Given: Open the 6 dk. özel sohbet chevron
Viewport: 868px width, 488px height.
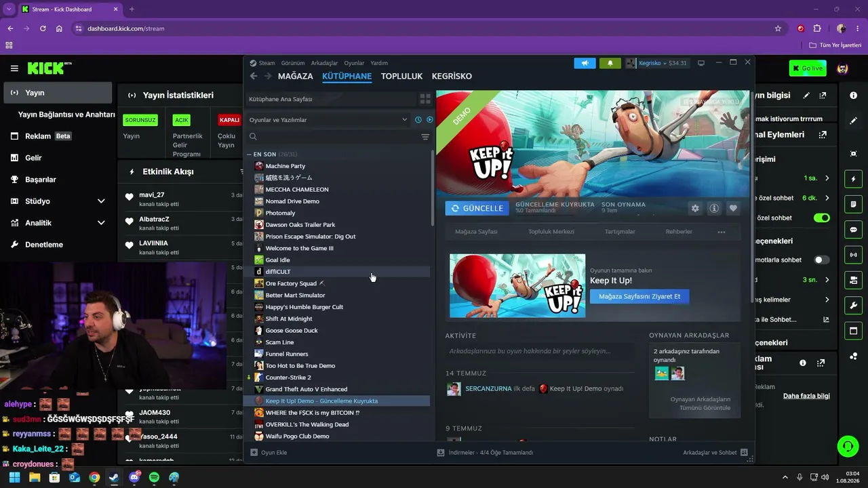Looking at the screenshot, I should [x=827, y=198].
